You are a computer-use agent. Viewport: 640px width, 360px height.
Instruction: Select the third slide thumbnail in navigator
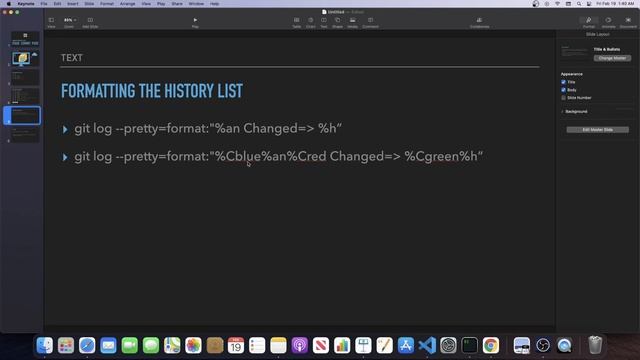[x=25, y=78]
